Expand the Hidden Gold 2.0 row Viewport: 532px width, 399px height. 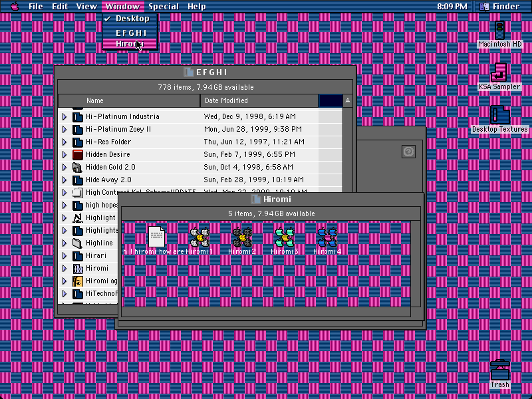65,168
